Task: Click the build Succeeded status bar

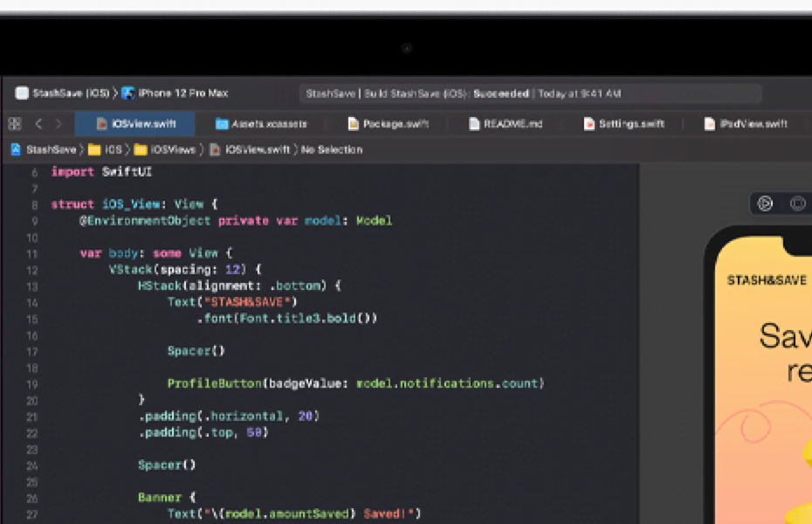Action: click(529, 93)
